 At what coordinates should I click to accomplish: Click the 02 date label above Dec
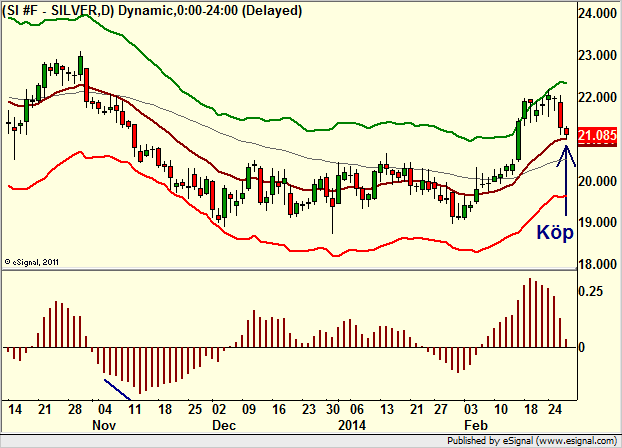coord(219,409)
